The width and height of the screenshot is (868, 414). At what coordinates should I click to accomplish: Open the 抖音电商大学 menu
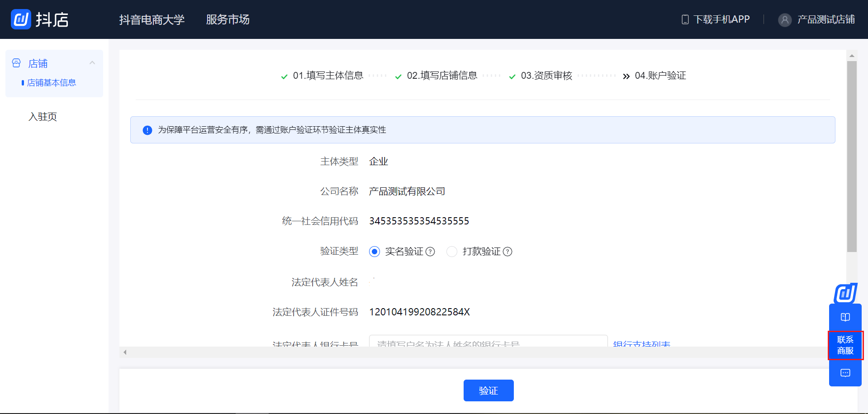[152, 19]
